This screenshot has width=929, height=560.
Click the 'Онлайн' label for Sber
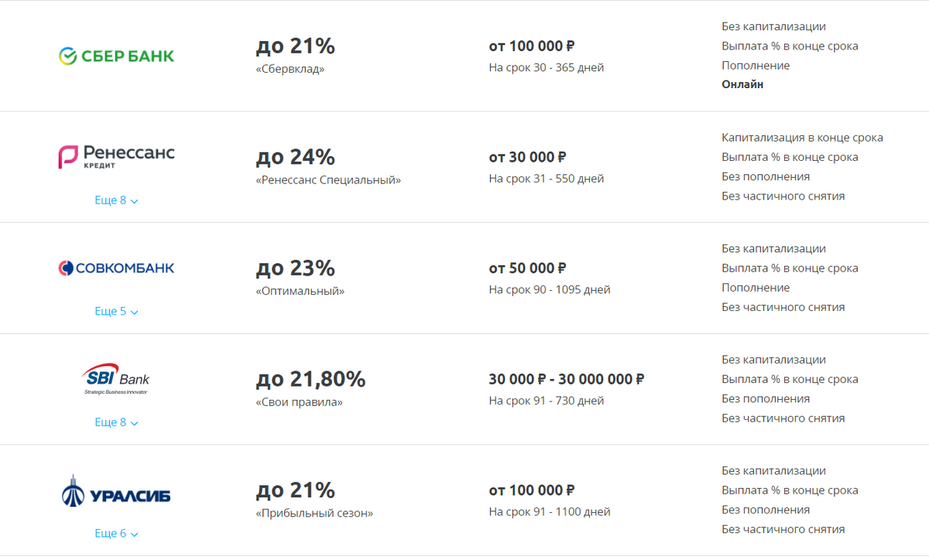click(742, 84)
